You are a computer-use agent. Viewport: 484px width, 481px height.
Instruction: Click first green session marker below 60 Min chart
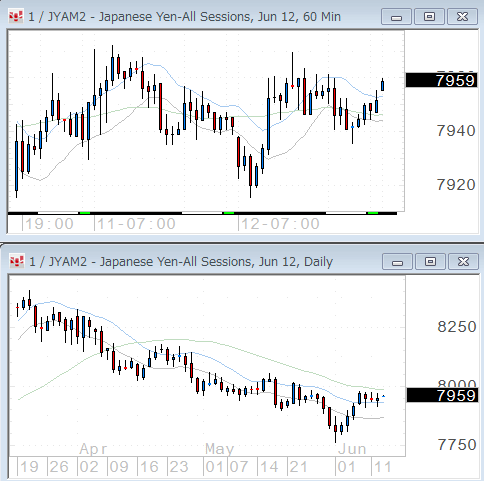tap(85, 213)
